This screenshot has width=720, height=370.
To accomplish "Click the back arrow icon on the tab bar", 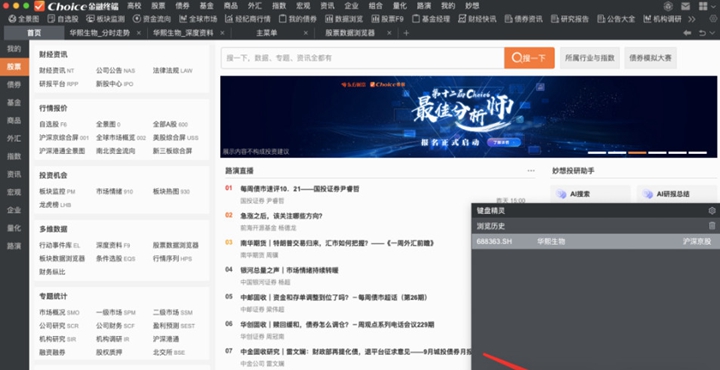I will pos(687,33).
